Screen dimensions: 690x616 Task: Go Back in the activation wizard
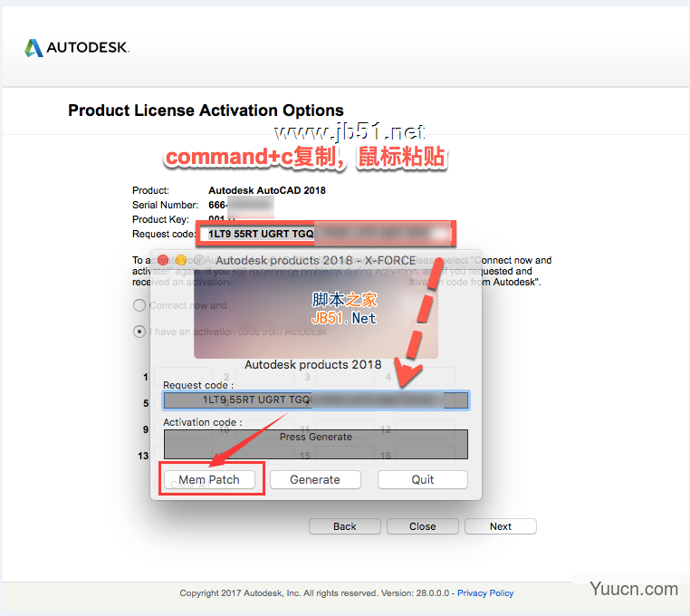click(x=345, y=526)
